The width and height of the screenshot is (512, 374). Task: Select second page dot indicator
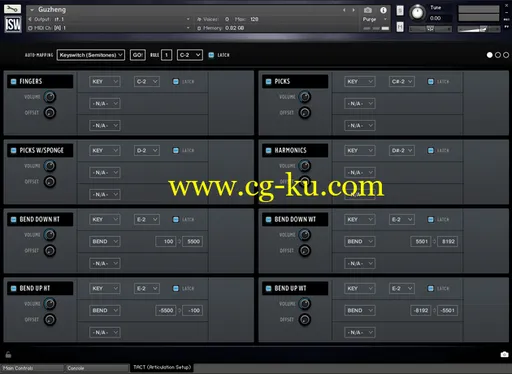(498, 55)
